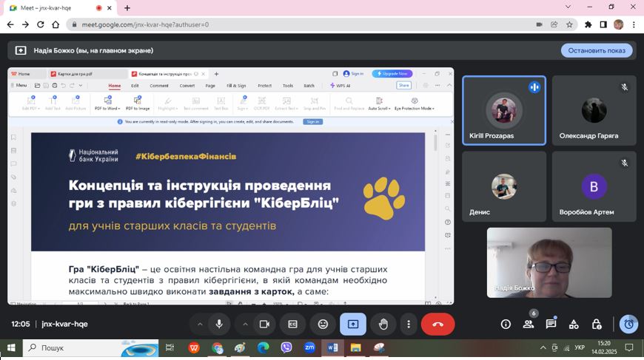The height and width of the screenshot is (360, 644).
Task: Click the Остановить показ button
Action: [597, 50]
